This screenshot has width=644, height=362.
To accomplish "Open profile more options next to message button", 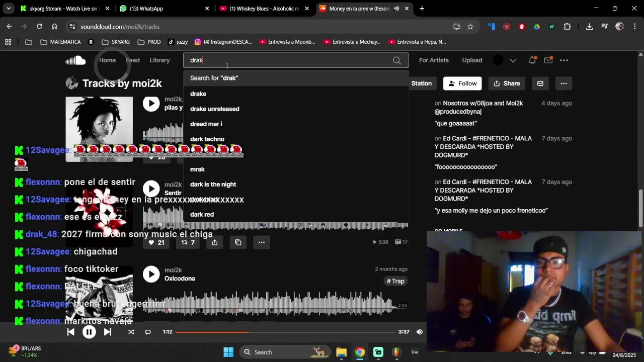I will click(x=563, y=83).
